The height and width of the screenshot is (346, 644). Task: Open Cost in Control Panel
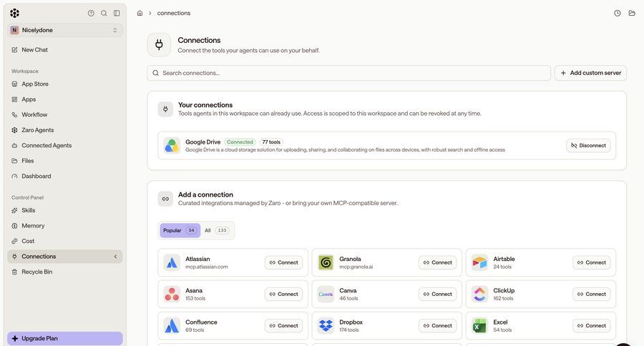click(65, 241)
